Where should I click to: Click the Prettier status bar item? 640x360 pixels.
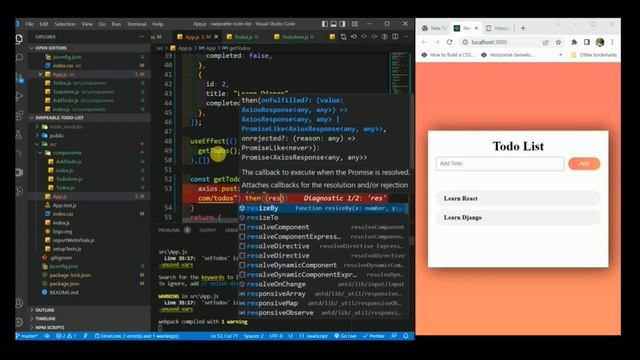click(x=373, y=336)
